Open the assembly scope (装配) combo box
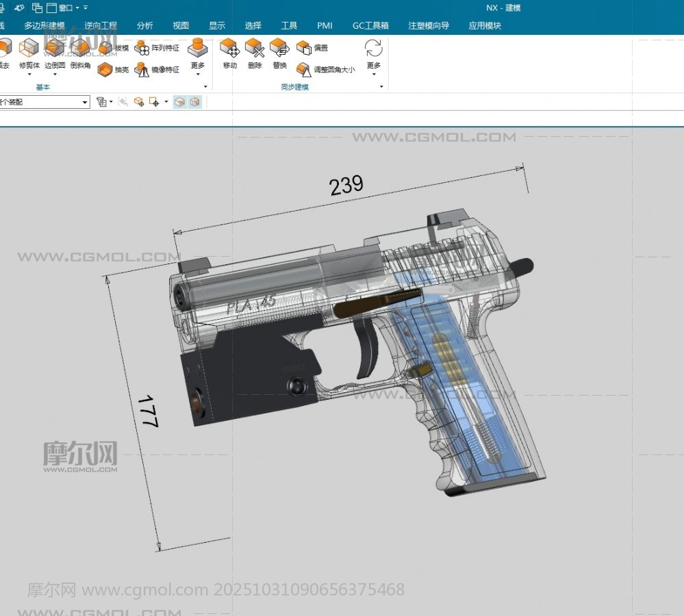 pos(45,102)
